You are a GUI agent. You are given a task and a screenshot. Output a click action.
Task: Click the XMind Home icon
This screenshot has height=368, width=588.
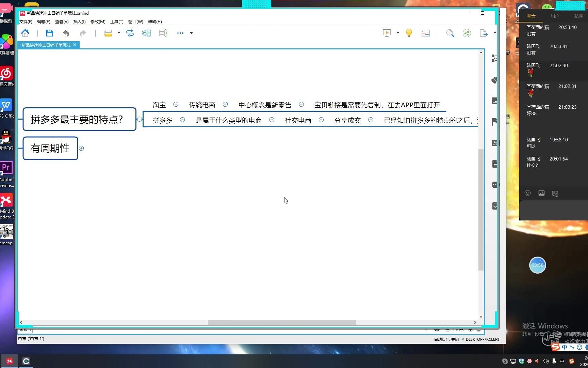(25, 33)
